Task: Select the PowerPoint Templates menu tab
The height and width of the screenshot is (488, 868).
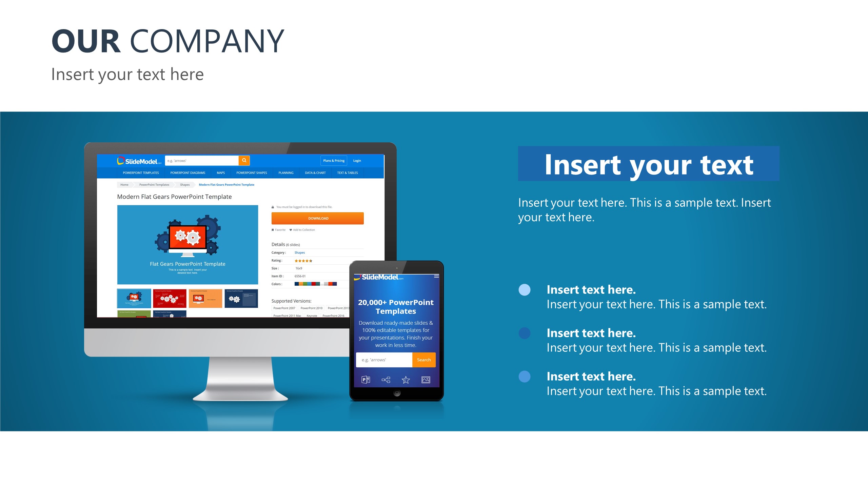Action: pyautogui.click(x=138, y=172)
